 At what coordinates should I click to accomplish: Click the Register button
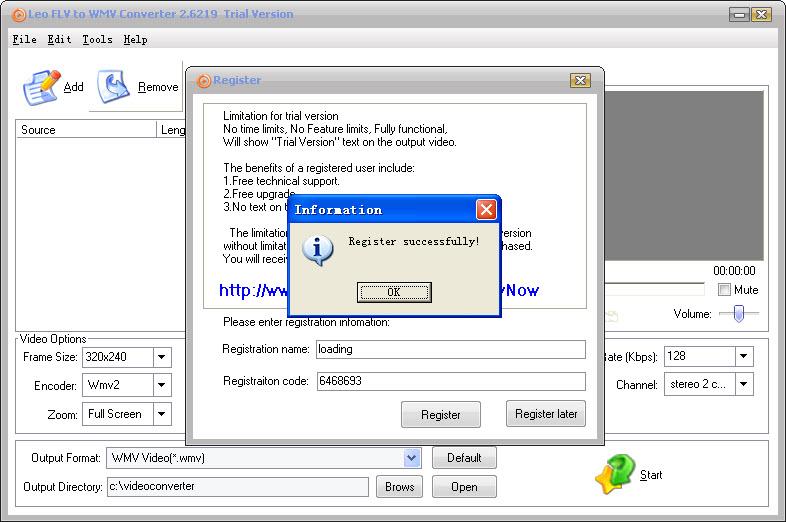point(441,415)
